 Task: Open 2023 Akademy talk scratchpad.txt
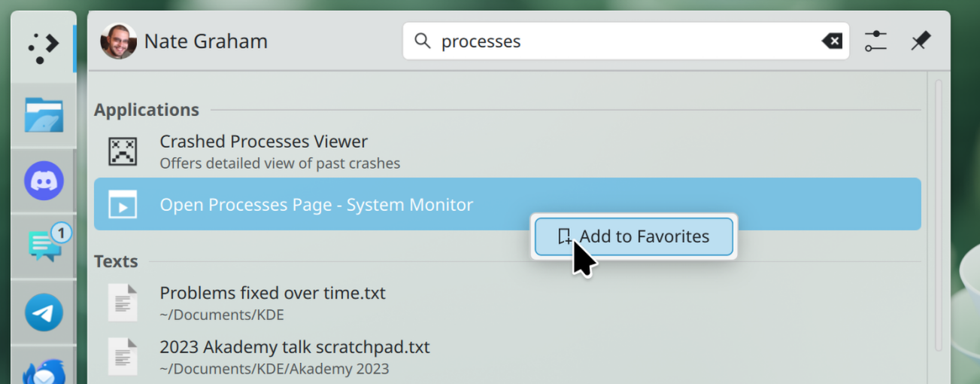(x=294, y=357)
